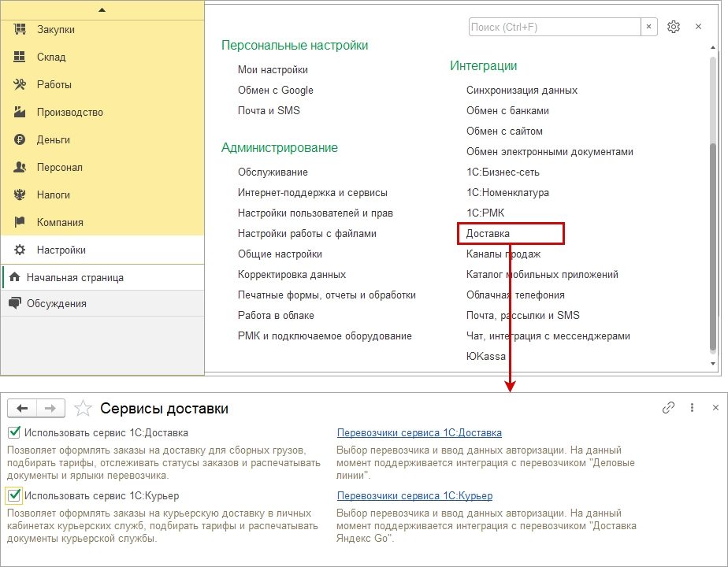This screenshot has width=728, height=567.
Task: Close the settings menu panel
Action: pos(698,27)
